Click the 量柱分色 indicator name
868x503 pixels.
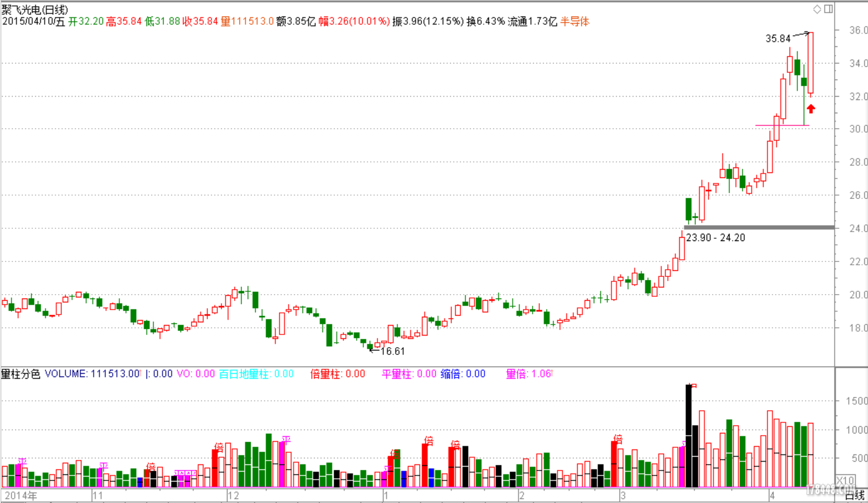click(20, 374)
